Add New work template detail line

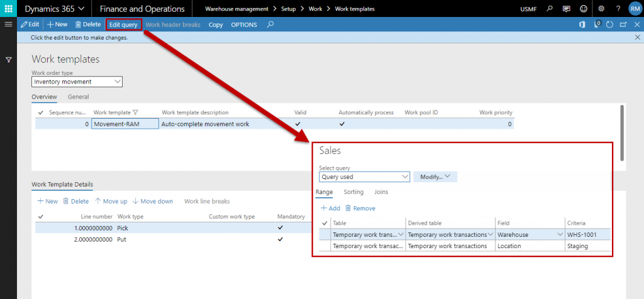pyautogui.click(x=48, y=202)
